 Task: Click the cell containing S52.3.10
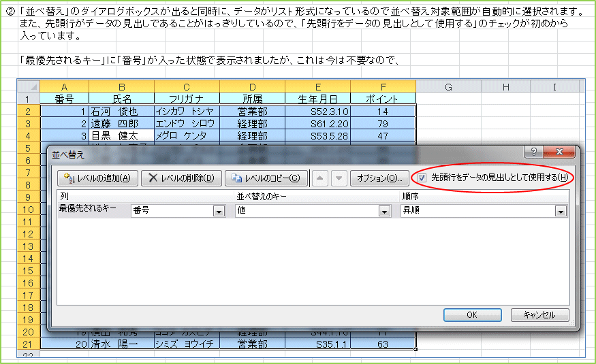[318, 111]
